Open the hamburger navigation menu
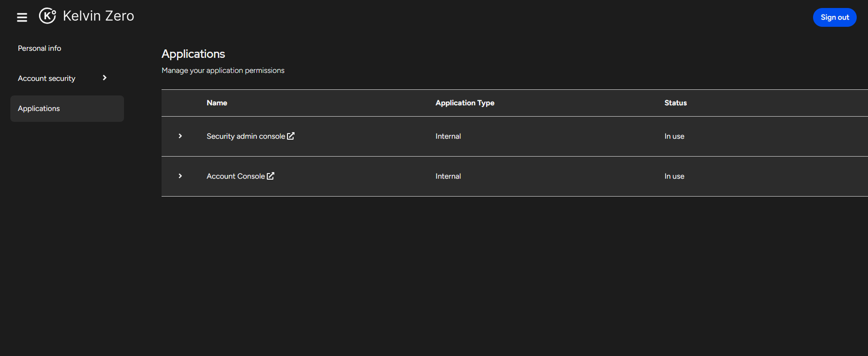The image size is (868, 356). coord(22,17)
